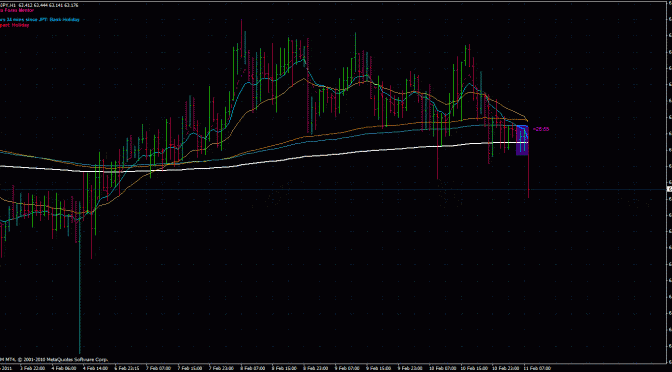Viewport: 672px width, 372px height.
Task: Click the 7 Feb 07:00 time axis label
Action: pyautogui.click(x=158, y=368)
